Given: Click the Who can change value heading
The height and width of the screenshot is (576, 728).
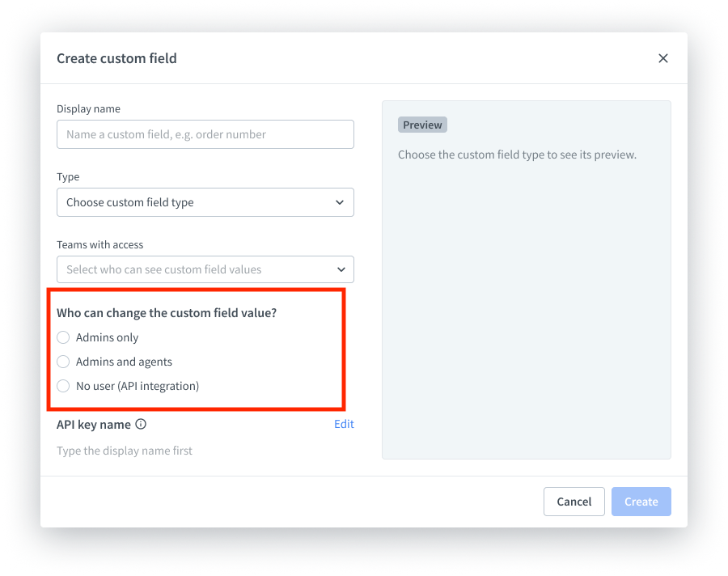Looking at the screenshot, I should coord(167,313).
